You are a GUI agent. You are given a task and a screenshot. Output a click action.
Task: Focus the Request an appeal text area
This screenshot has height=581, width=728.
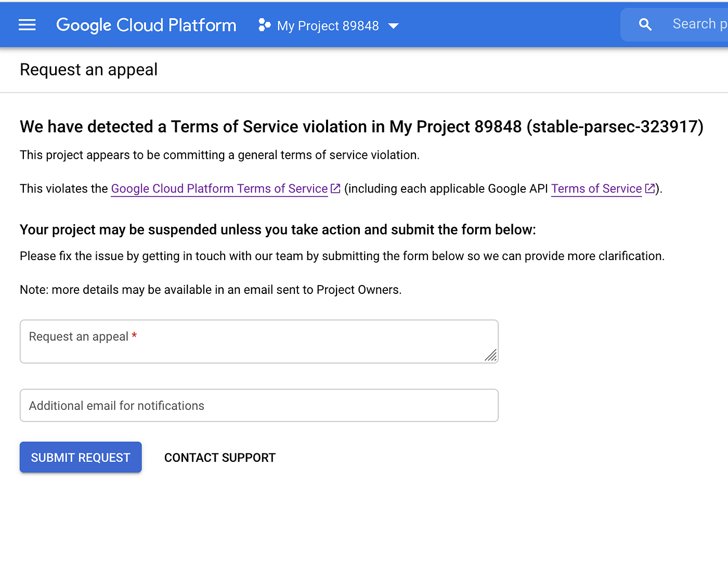(x=259, y=341)
